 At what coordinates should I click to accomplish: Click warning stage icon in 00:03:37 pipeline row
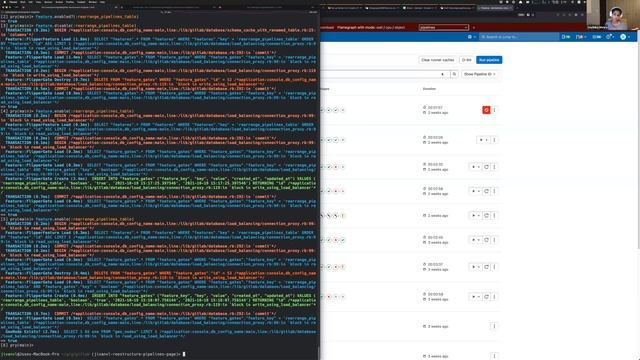tap(343, 267)
